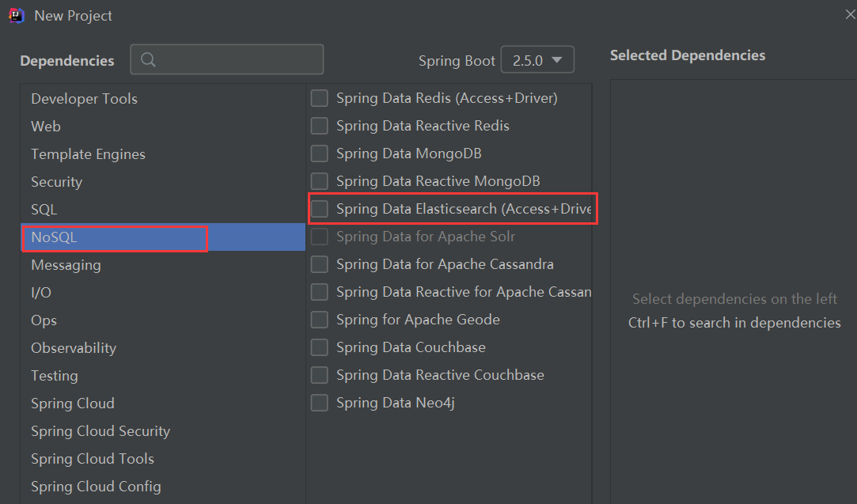857x504 pixels.
Task: Open the Spring Boot version dropdown
Action: pos(537,59)
